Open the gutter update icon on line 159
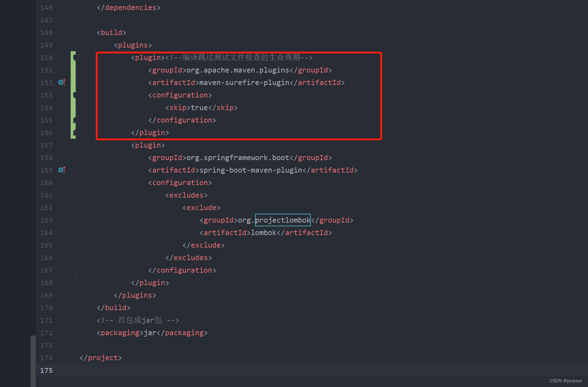The height and width of the screenshot is (387, 588). pos(62,170)
